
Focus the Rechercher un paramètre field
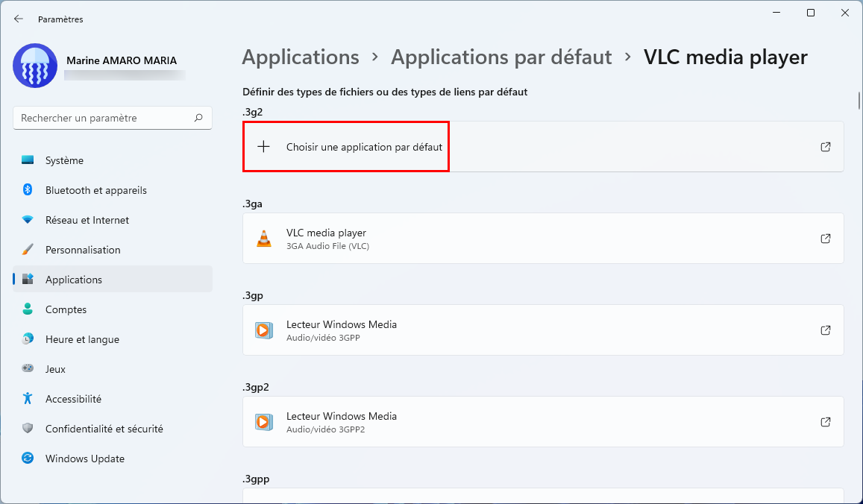(113, 118)
